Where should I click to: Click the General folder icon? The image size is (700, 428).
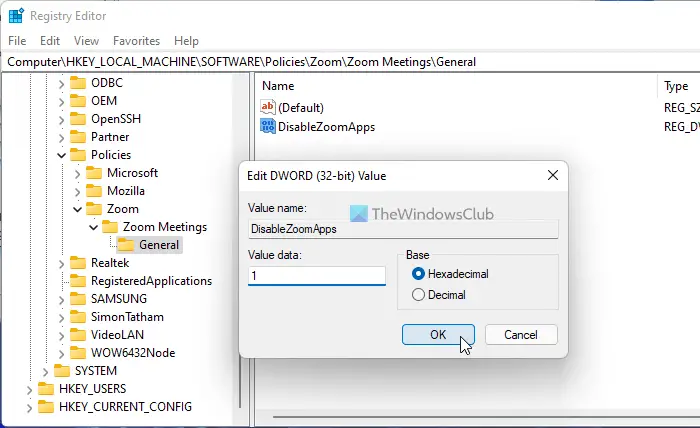(126, 245)
